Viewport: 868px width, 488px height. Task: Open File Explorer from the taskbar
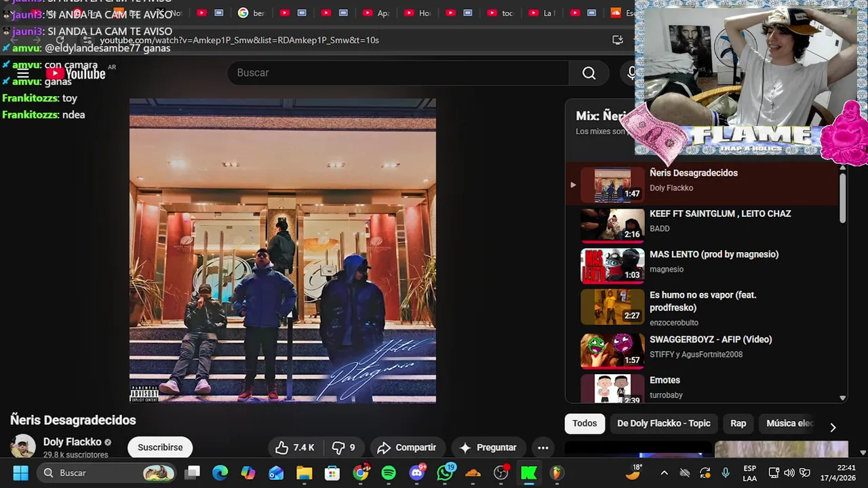(304, 473)
